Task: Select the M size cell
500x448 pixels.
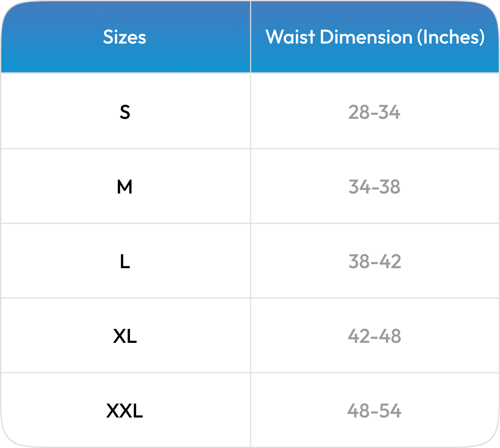Action: coord(125,187)
